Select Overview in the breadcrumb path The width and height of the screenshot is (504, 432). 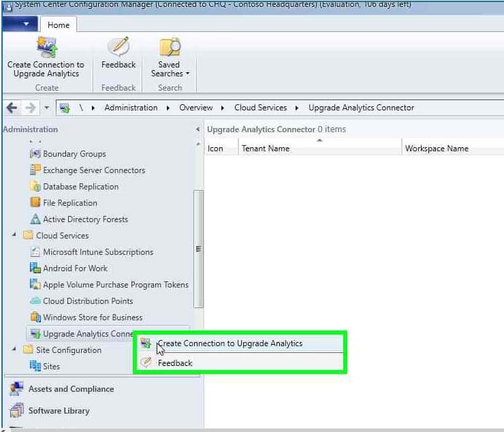click(195, 108)
